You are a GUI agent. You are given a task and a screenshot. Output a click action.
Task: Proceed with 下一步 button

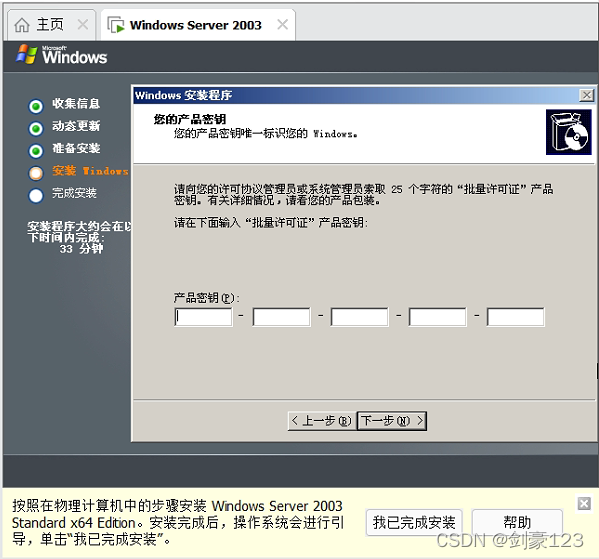pyautogui.click(x=392, y=421)
